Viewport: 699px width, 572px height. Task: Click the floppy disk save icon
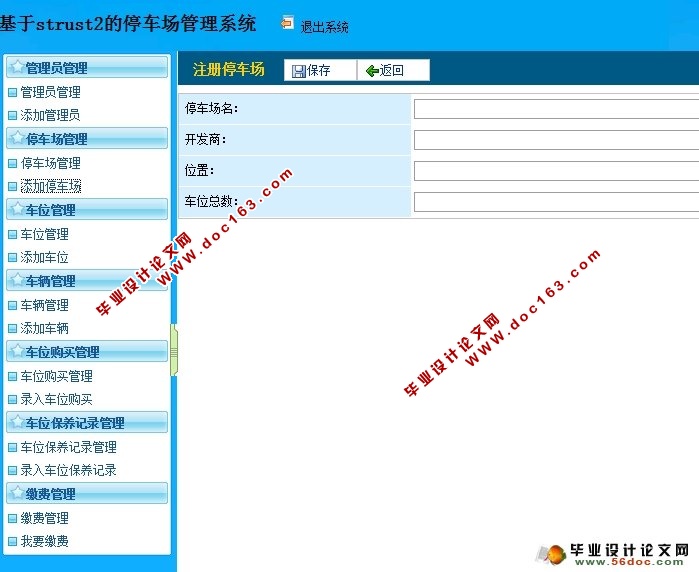tap(299, 71)
